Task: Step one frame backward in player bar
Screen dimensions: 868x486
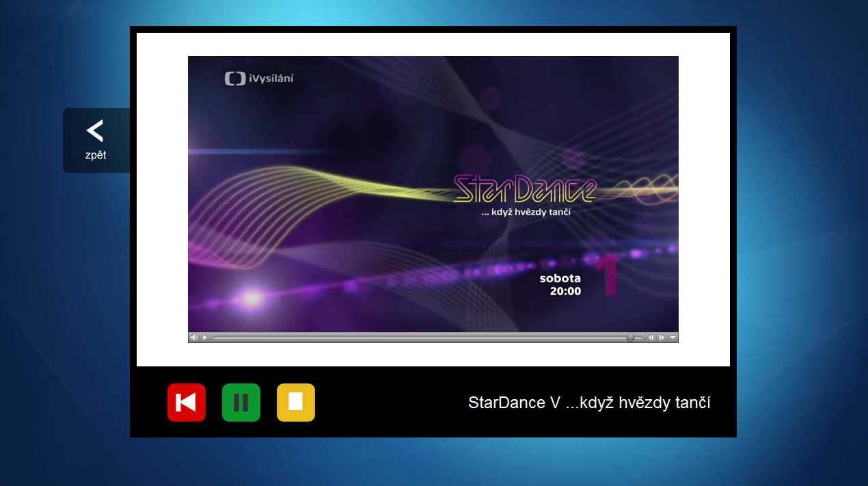Action: click(x=651, y=338)
